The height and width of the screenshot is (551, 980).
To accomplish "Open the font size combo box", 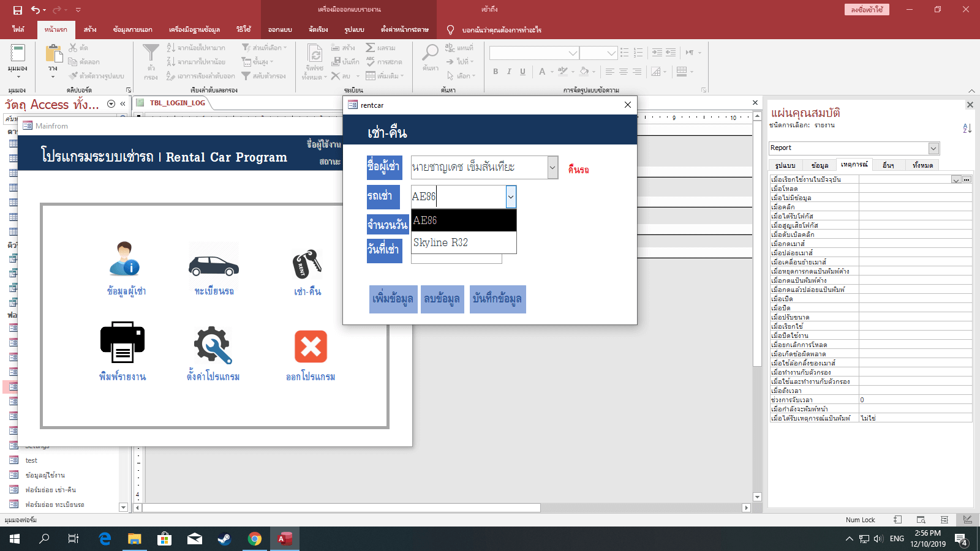I will click(x=611, y=53).
